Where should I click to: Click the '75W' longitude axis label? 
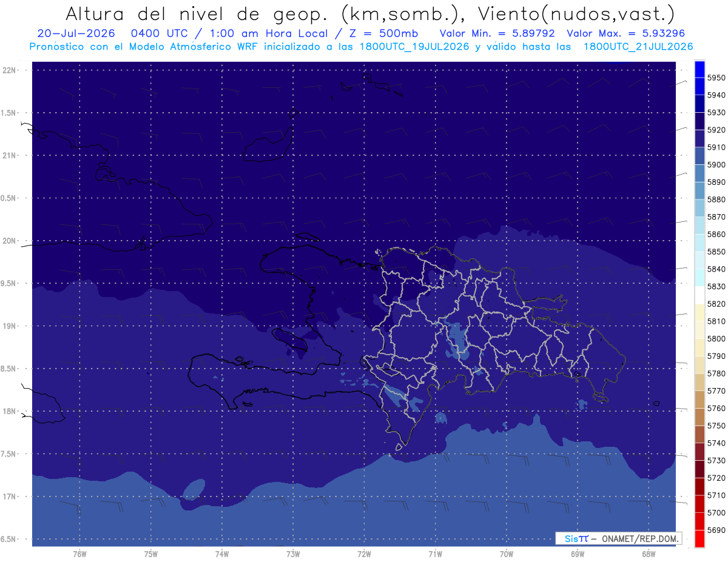(x=150, y=554)
